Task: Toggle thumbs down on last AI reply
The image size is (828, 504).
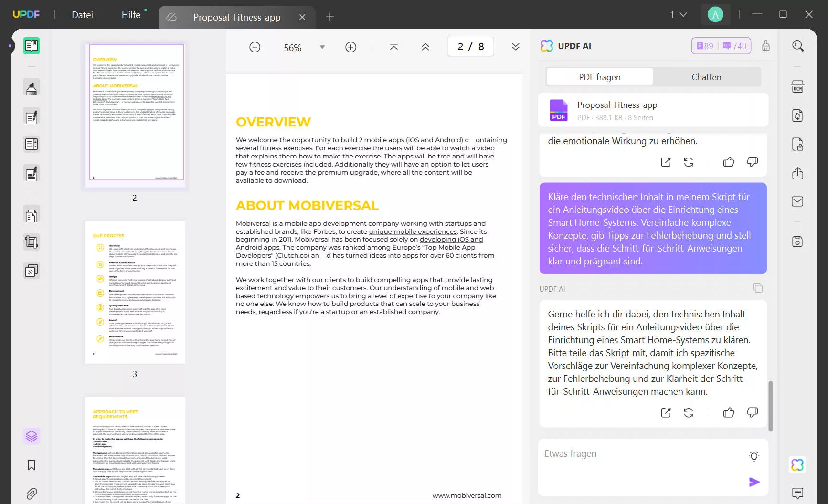Action: pyautogui.click(x=752, y=412)
